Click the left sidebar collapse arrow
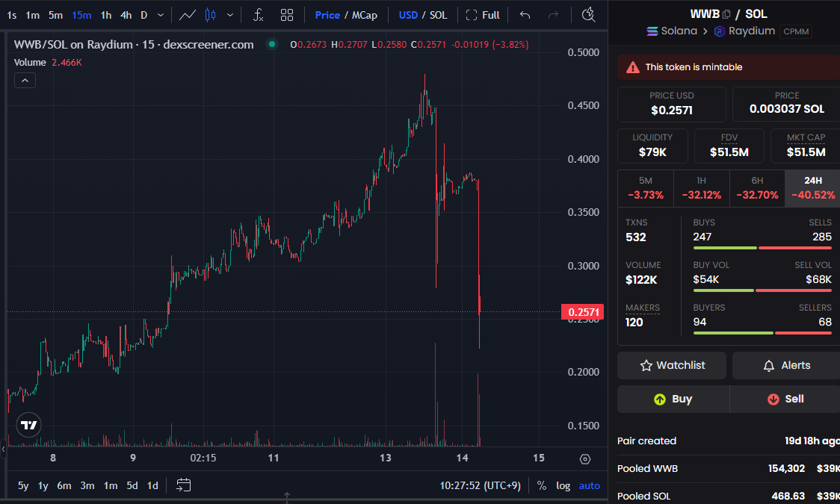The height and width of the screenshot is (504, 840). click(3, 449)
